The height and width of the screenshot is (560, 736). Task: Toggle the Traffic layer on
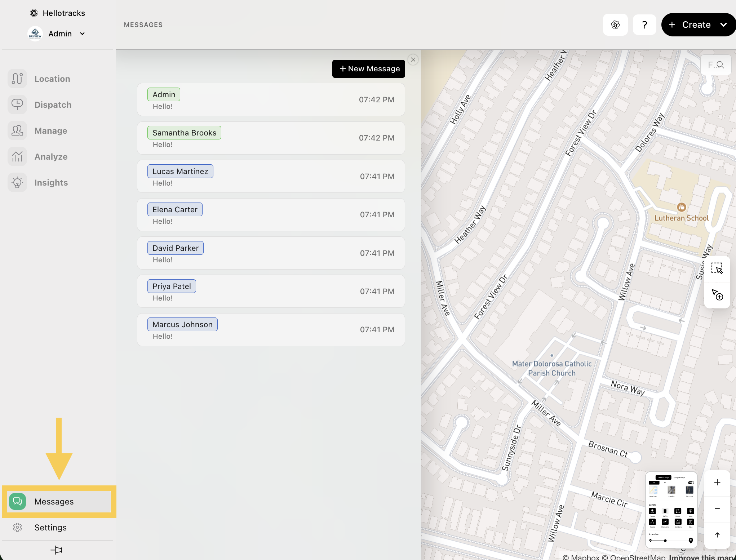pos(665,511)
